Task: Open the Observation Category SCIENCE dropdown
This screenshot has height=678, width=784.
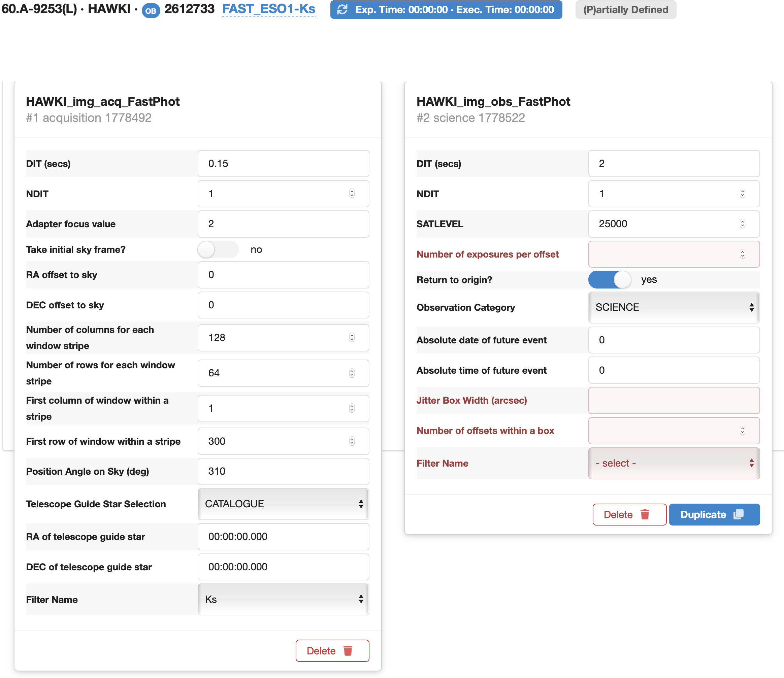Action: pos(674,307)
